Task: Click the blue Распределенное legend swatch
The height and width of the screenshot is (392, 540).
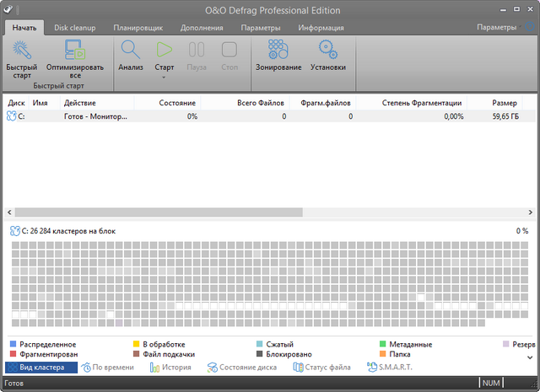Action: pos(13,344)
